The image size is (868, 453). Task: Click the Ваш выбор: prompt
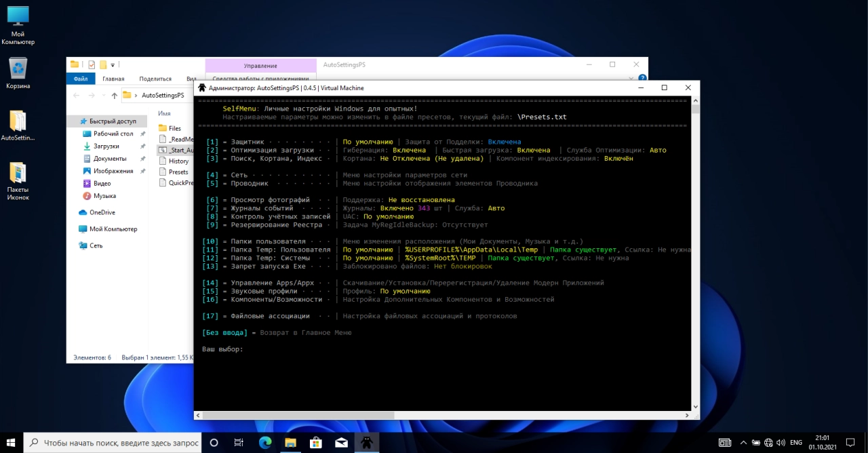222,349
